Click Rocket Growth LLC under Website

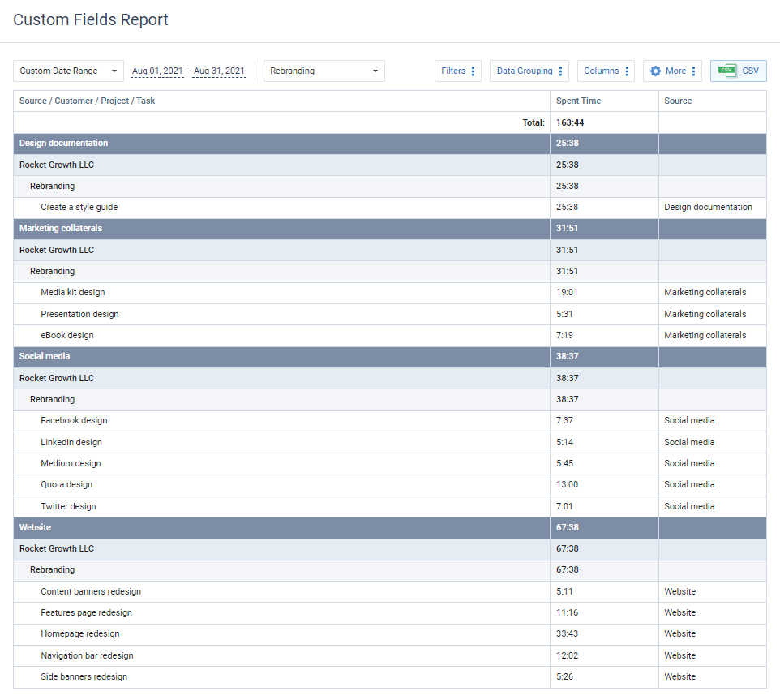(57, 549)
